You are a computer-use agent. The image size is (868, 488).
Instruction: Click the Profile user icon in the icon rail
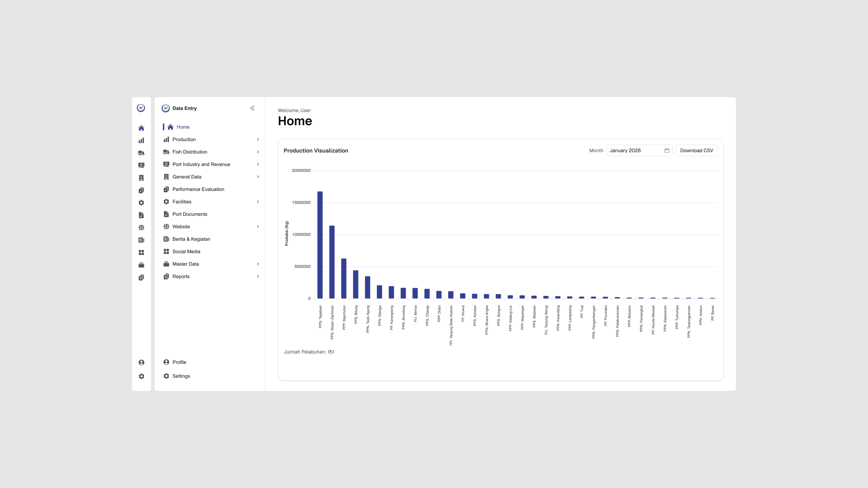click(142, 362)
